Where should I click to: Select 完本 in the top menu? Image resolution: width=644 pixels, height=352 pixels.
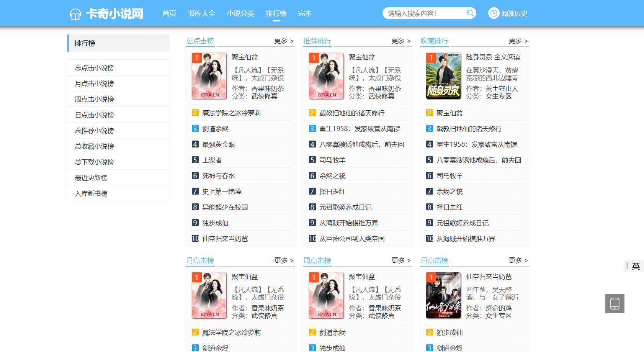click(x=305, y=13)
